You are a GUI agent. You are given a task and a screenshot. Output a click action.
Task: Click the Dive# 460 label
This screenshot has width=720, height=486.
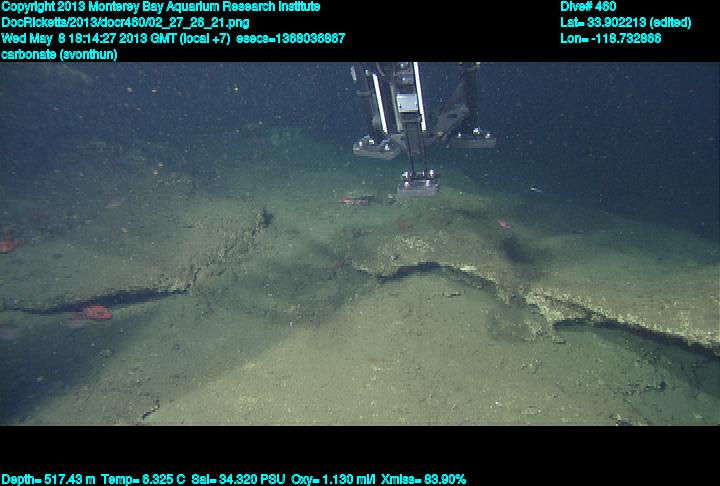588,6
